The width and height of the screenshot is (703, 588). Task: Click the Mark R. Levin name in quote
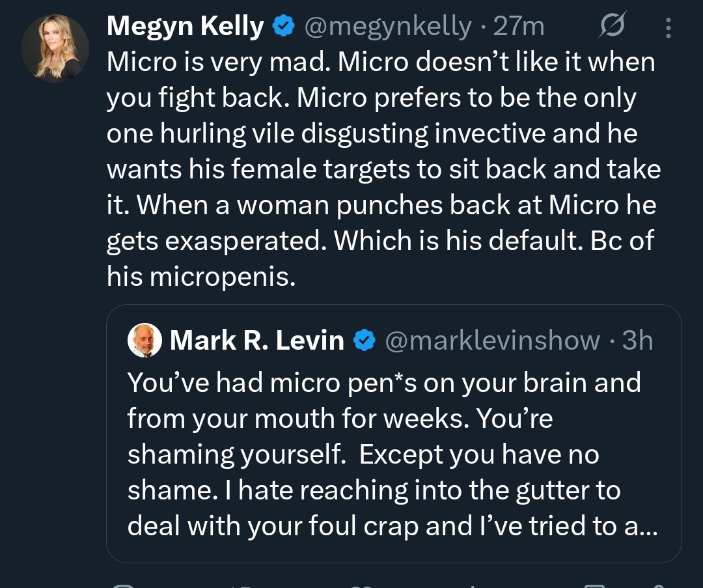(256, 341)
